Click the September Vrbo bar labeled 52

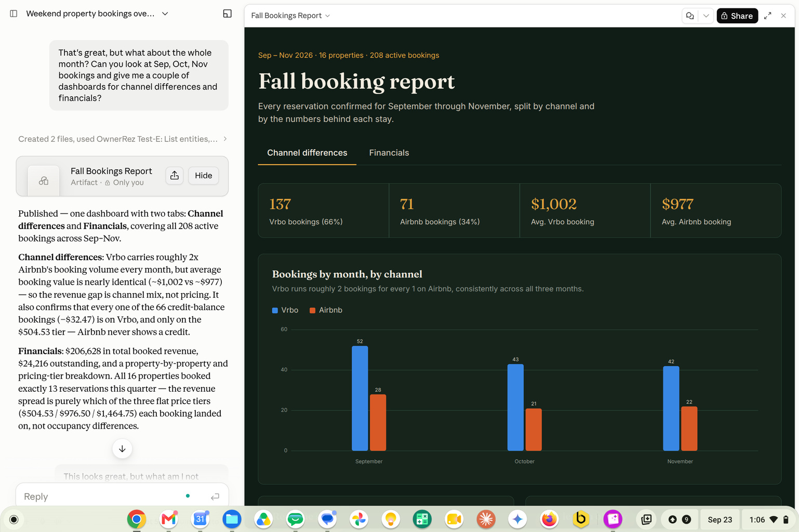(x=360, y=398)
